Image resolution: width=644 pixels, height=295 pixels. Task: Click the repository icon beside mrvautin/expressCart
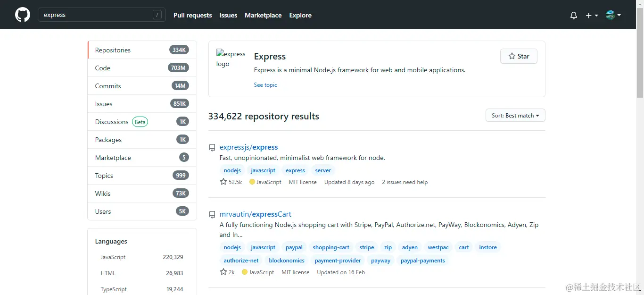[212, 215]
